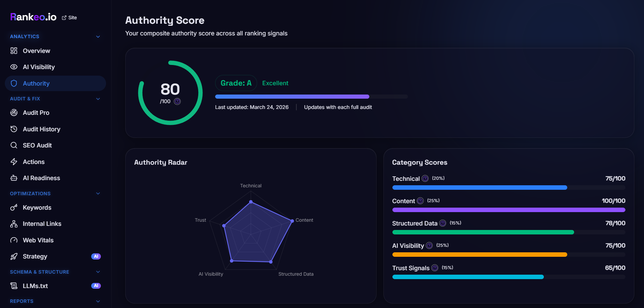
Task: Click the Audit Pro target icon
Action: 14,113
